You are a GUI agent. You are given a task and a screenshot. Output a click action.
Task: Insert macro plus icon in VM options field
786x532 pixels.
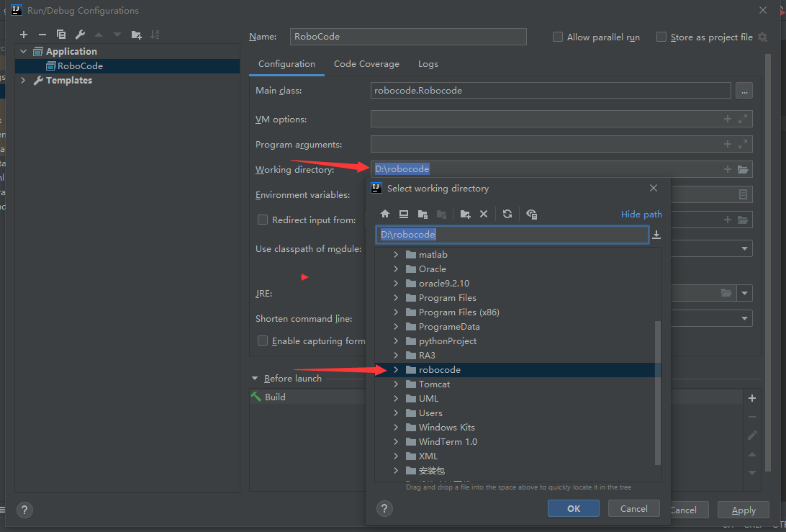click(728, 119)
